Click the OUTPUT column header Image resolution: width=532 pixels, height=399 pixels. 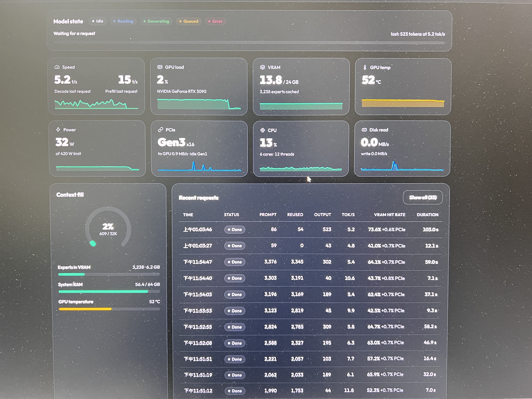(x=322, y=215)
